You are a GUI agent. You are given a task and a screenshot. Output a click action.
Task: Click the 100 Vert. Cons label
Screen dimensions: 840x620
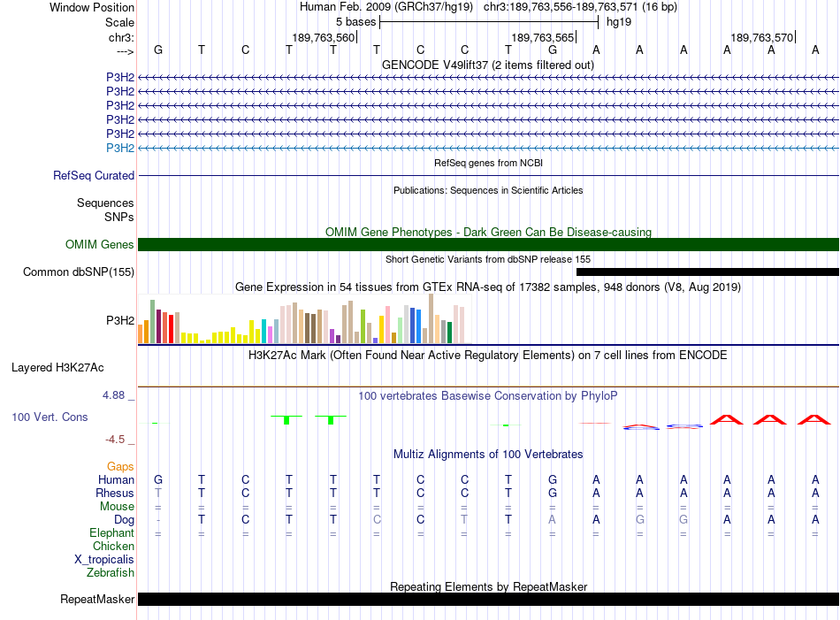(50, 417)
